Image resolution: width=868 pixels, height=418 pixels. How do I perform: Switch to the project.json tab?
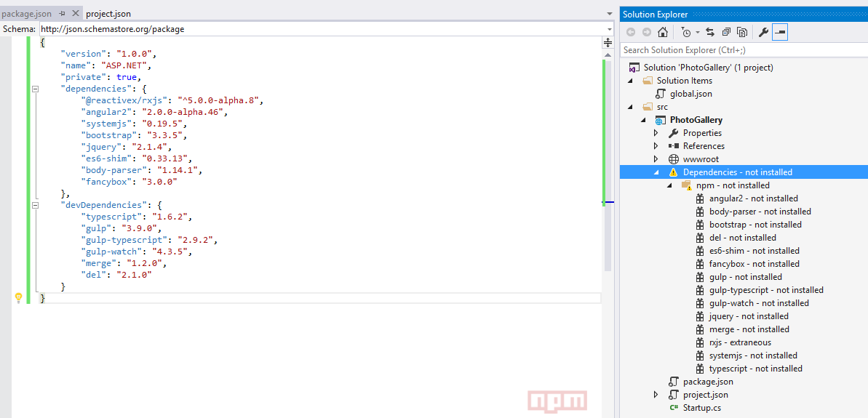(x=108, y=14)
